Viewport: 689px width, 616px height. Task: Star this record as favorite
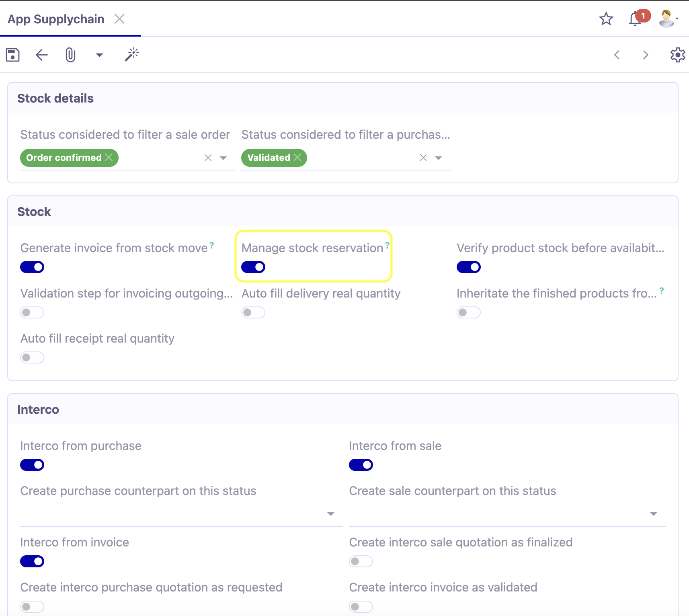click(607, 18)
